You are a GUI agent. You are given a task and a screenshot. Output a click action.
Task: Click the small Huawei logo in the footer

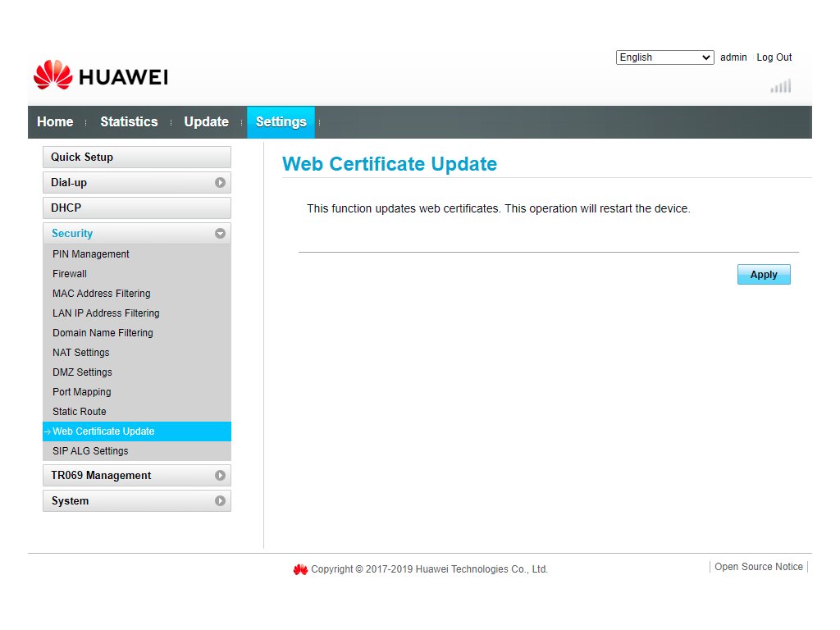tap(300, 569)
